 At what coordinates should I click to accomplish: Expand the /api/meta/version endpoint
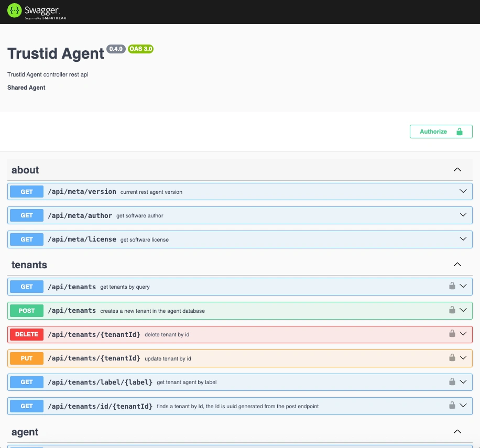[463, 191]
